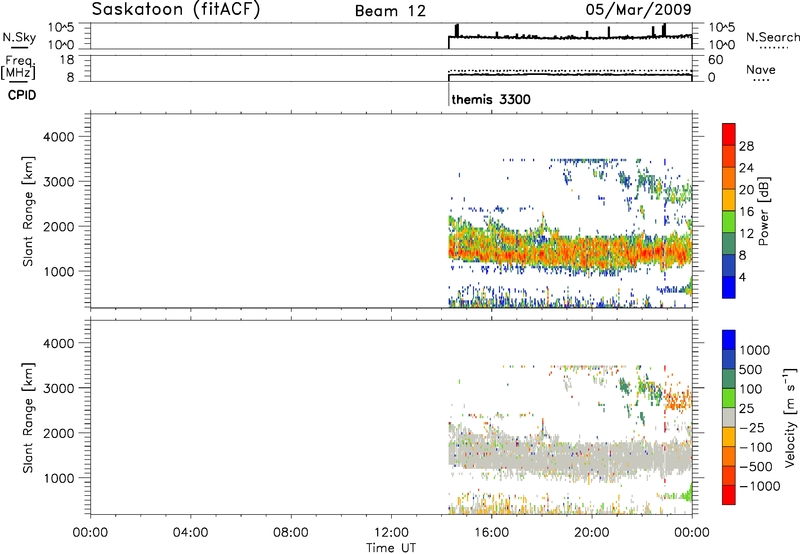Click the '08:00' time tick label

pos(290,533)
